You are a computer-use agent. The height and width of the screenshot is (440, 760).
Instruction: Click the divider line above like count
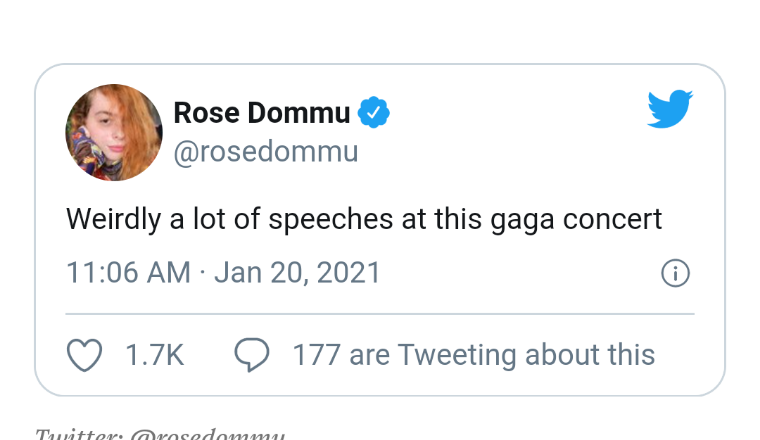tap(380, 314)
